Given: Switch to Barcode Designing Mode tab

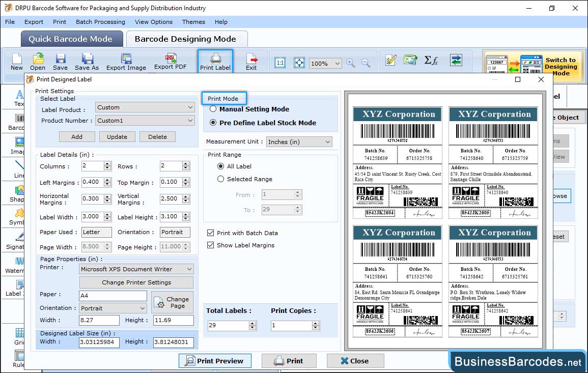Looking at the screenshot, I should point(186,39).
